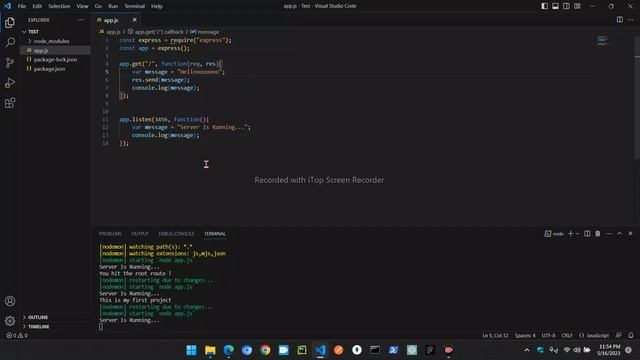
Task: Open the Run menu
Action: (x=113, y=6)
